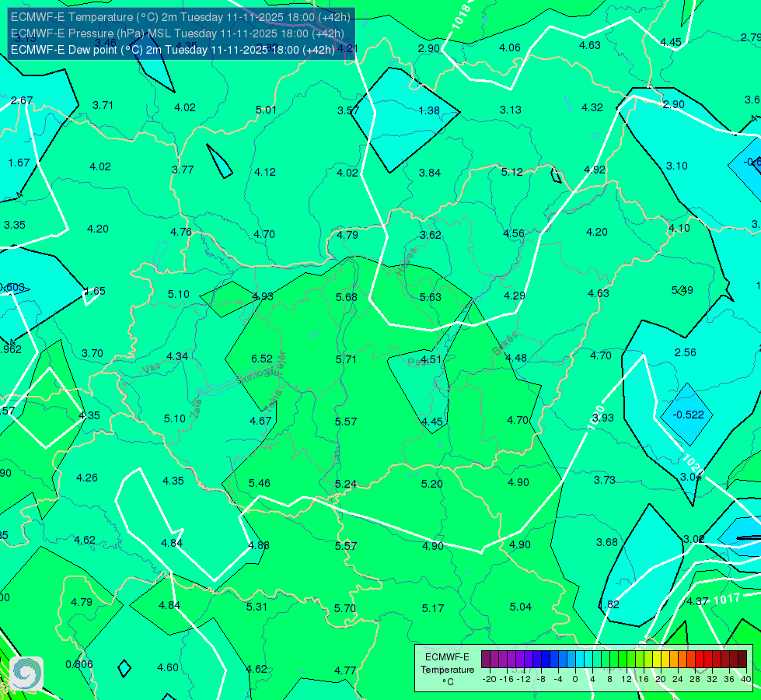Click the 3.77 value on the map
761x700 pixels.
(183, 170)
